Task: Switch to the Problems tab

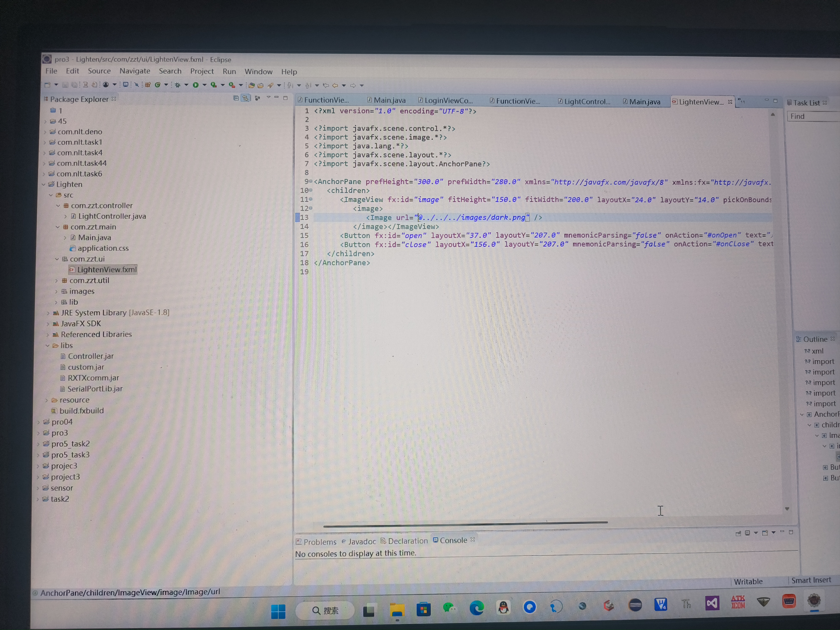Action: click(319, 542)
